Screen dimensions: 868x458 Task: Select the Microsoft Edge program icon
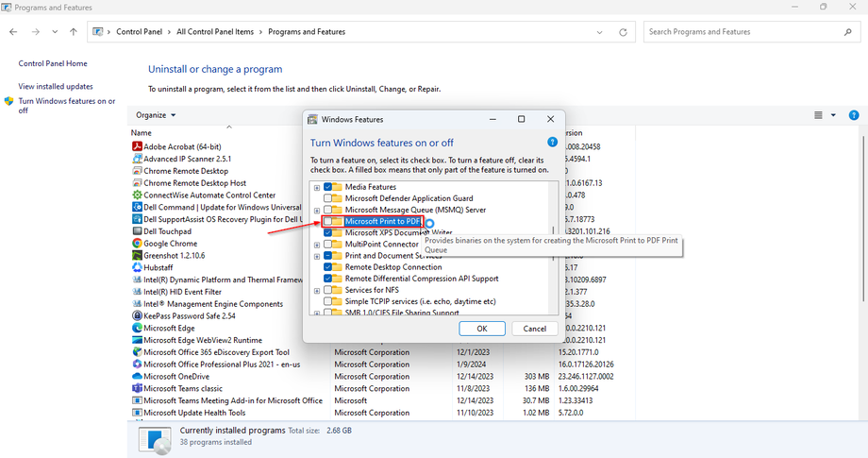(x=137, y=328)
